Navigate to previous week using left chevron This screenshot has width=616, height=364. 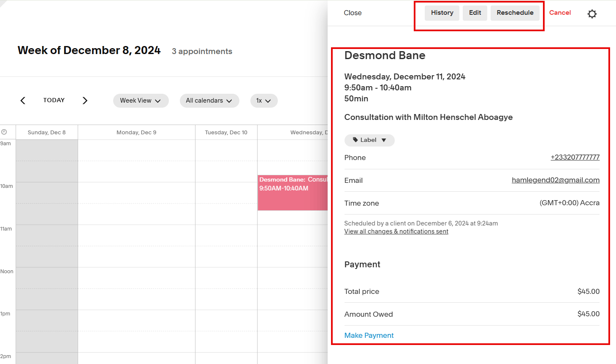click(22, 100)
